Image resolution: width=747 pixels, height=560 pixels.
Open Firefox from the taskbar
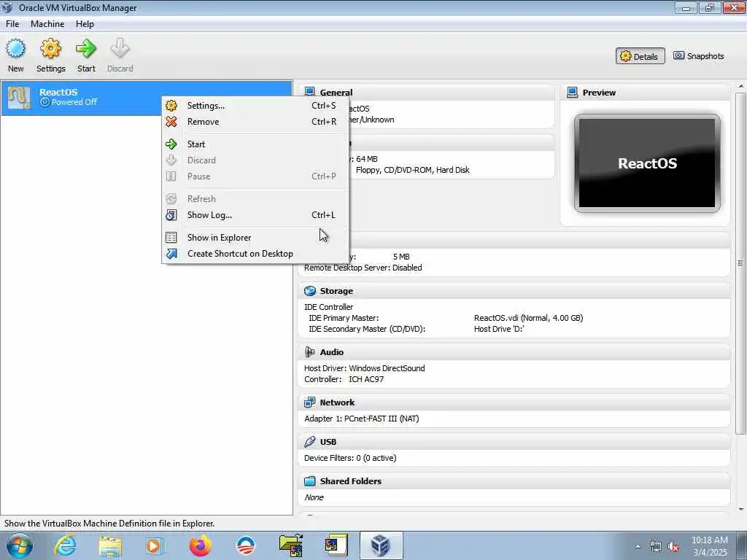[x=200, y=545]
